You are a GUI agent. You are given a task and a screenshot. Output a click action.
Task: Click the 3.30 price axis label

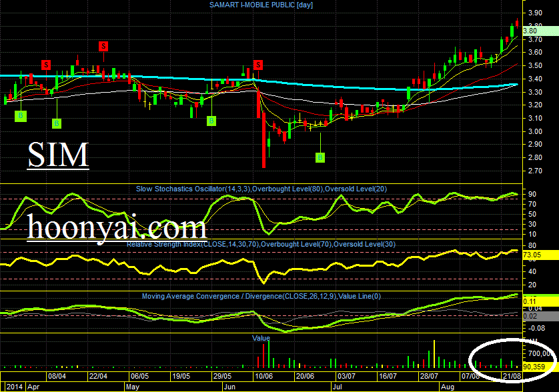click(x=535, y=92)
